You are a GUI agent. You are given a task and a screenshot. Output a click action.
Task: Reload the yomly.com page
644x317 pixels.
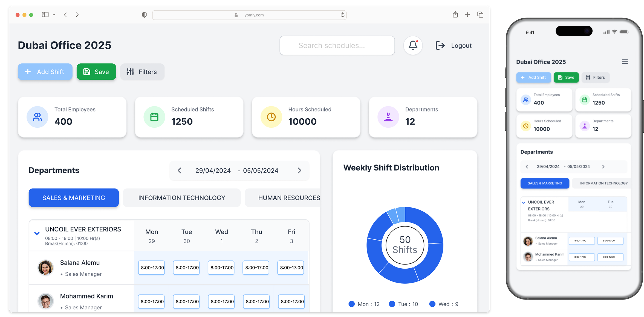[x=342, y=15]
